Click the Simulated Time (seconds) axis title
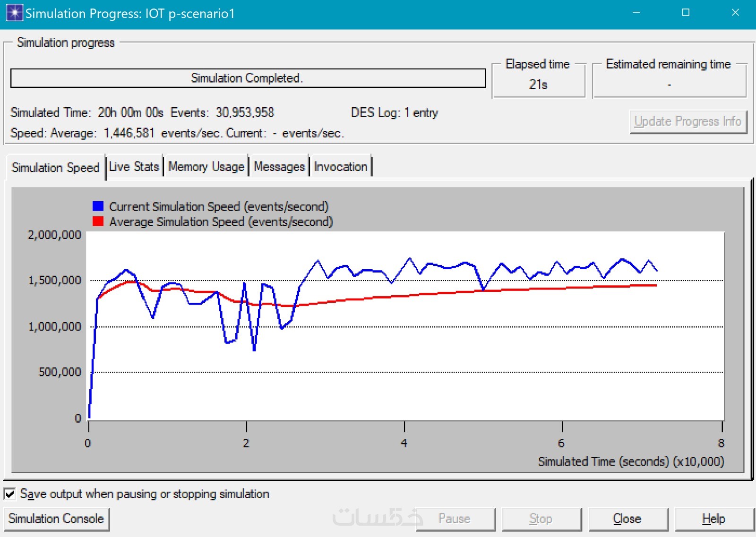This screenshot has height=537, width=756. point(631,461)
